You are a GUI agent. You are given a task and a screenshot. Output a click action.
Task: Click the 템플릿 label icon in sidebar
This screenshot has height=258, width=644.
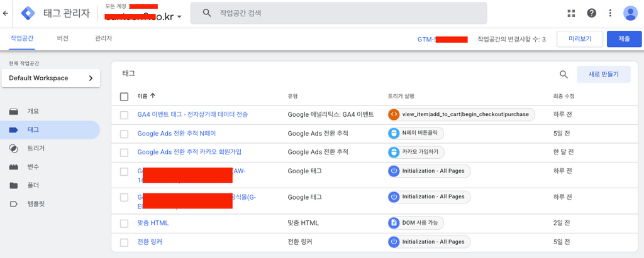point(14,204)
